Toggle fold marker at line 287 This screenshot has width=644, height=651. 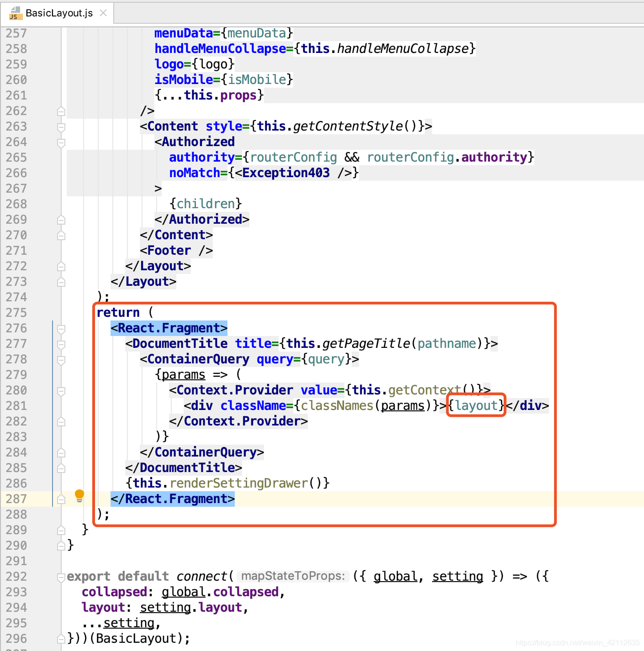point(61,499)
